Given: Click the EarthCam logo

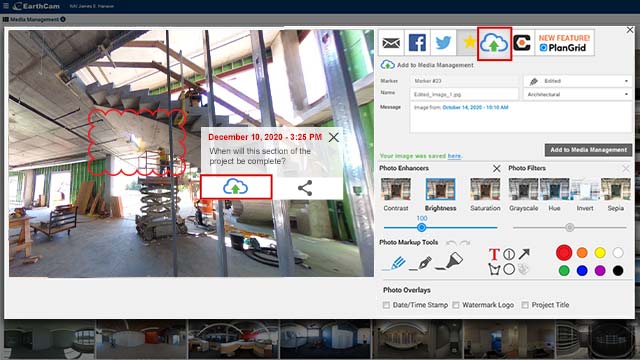Looking at the screenshot, I should (x=36, y=6).
